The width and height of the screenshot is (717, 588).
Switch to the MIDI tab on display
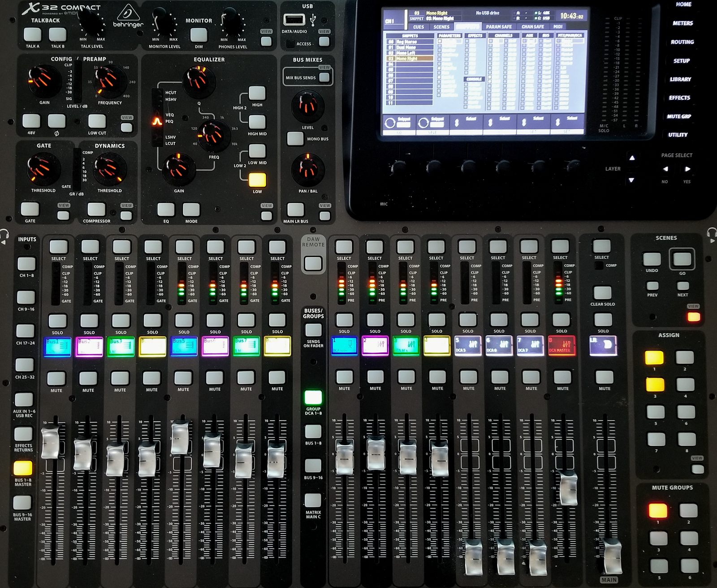click(557, 27)
